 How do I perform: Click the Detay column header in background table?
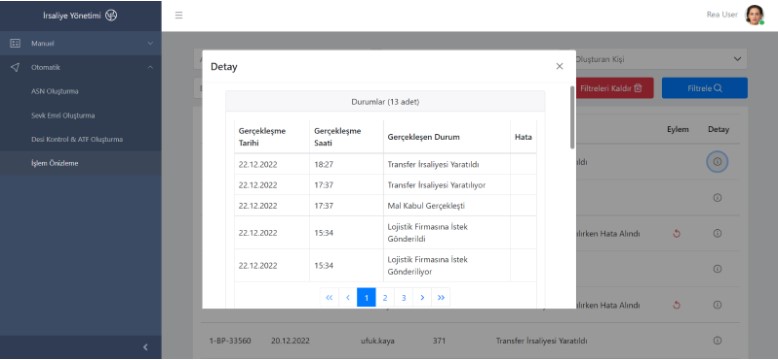(x=718, y=129)
